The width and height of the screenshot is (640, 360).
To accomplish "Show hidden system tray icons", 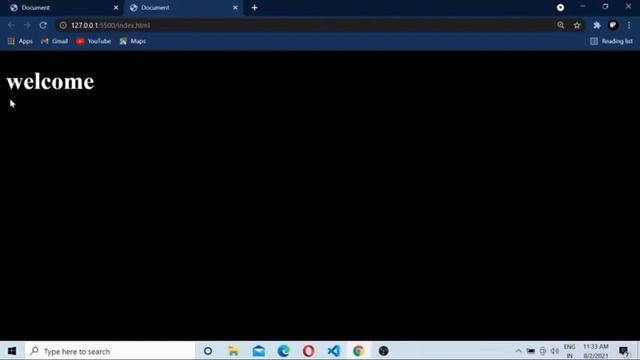I will click(x=518, y=351).
